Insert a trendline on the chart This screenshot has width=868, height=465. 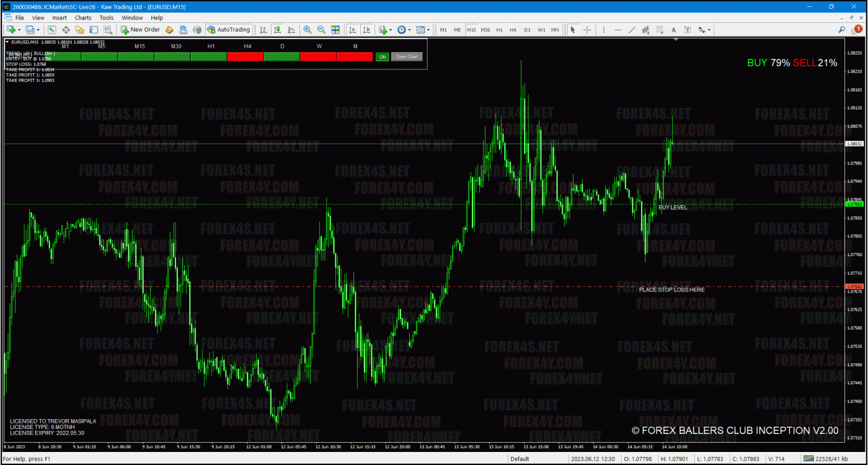[x=632, y=29]
